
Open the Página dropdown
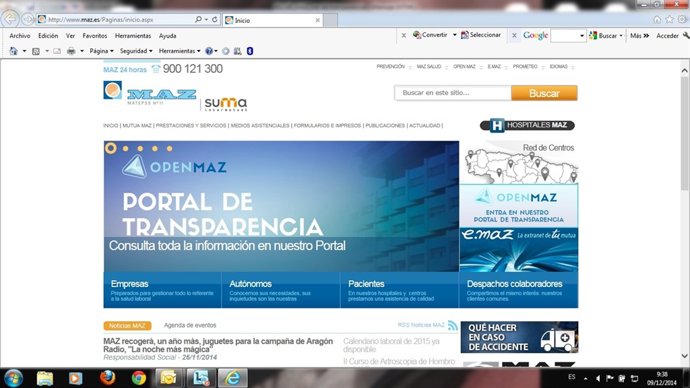tap(101, 51)
